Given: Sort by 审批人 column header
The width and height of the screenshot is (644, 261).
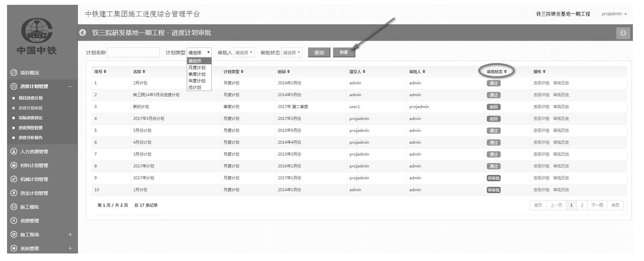Looking at the screenshot, I should [x=417, y=72].
